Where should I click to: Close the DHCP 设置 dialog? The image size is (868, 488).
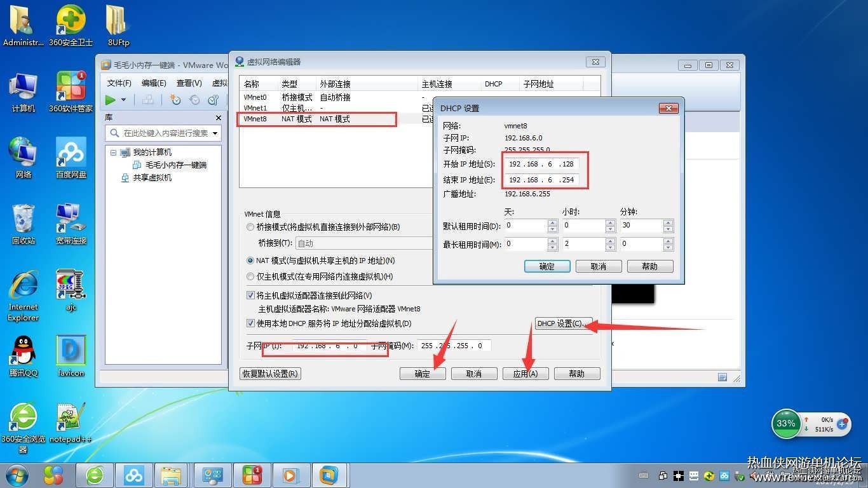(668, 108)
